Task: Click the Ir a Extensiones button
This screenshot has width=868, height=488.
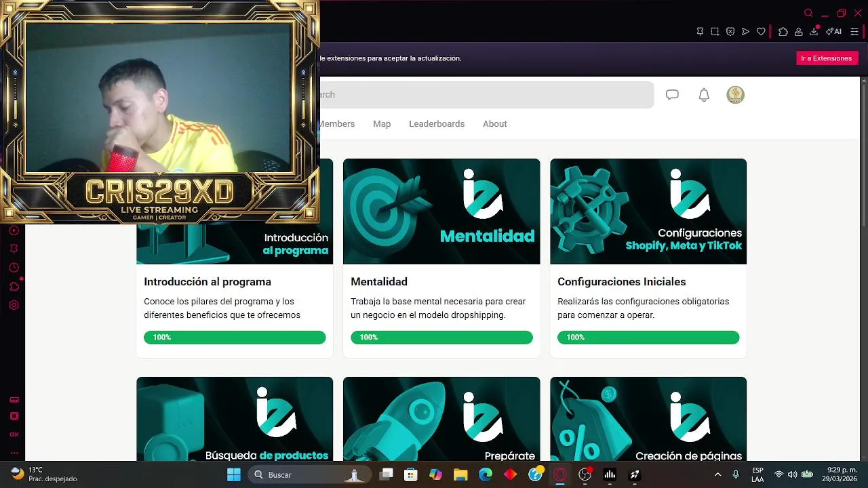Action: pos(827,58)
